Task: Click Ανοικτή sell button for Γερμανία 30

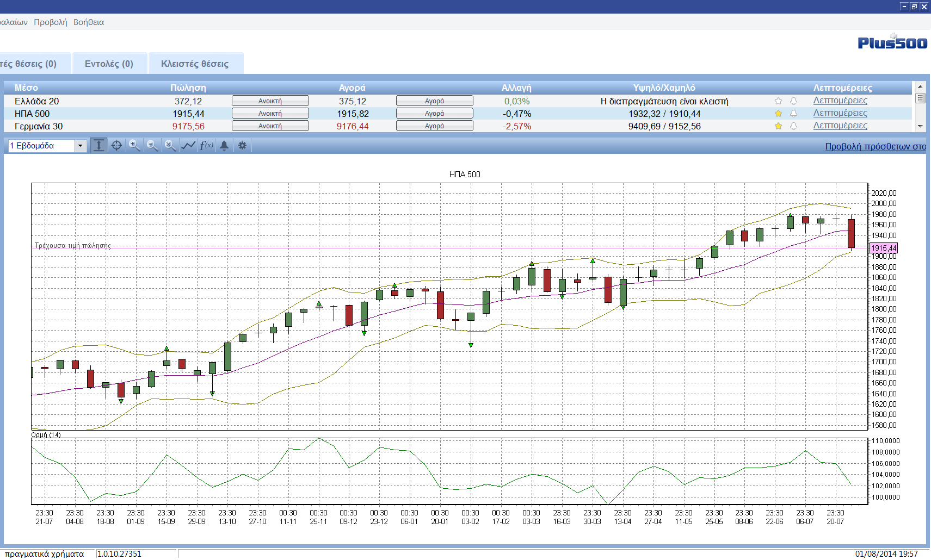Action: pyautogui.click(x=270, y=126)
